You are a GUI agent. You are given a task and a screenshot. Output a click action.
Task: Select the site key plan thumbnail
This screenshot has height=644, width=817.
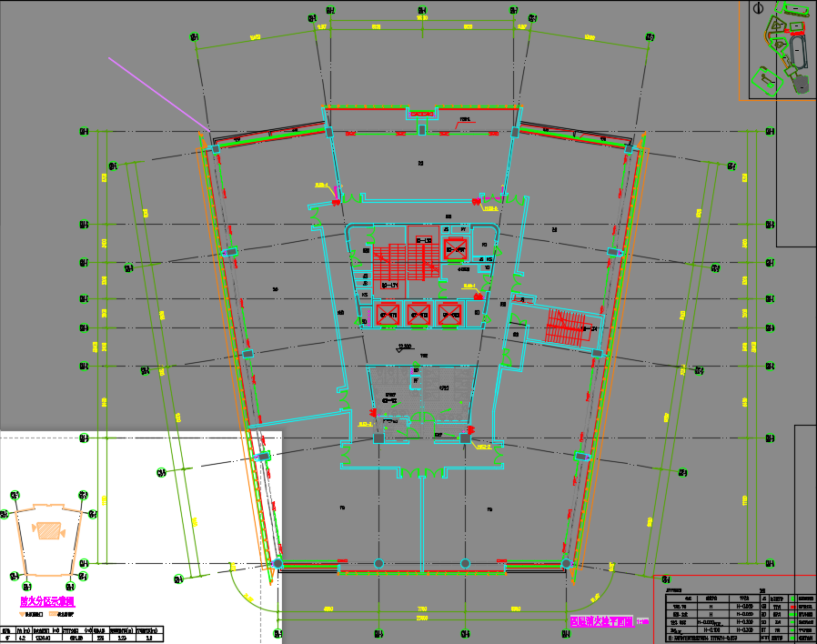pos(782,49)
